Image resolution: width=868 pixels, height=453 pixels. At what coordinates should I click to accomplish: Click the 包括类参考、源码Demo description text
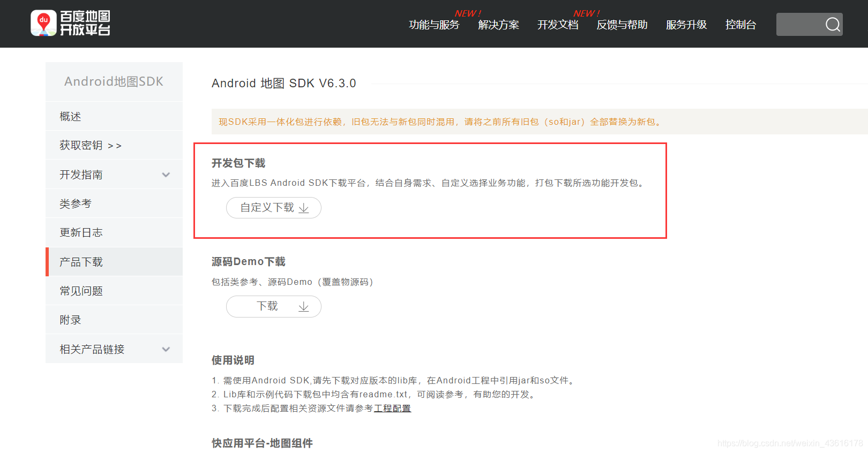(293, 282)
